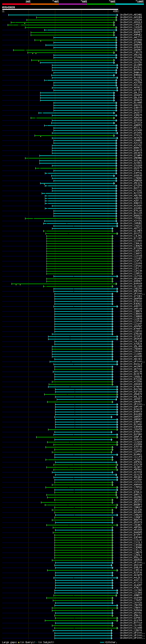The width and height of the screenshot is (146, 644).
Task: Click the UniRef100_B7JIB7 label
Action: [131, 238]
